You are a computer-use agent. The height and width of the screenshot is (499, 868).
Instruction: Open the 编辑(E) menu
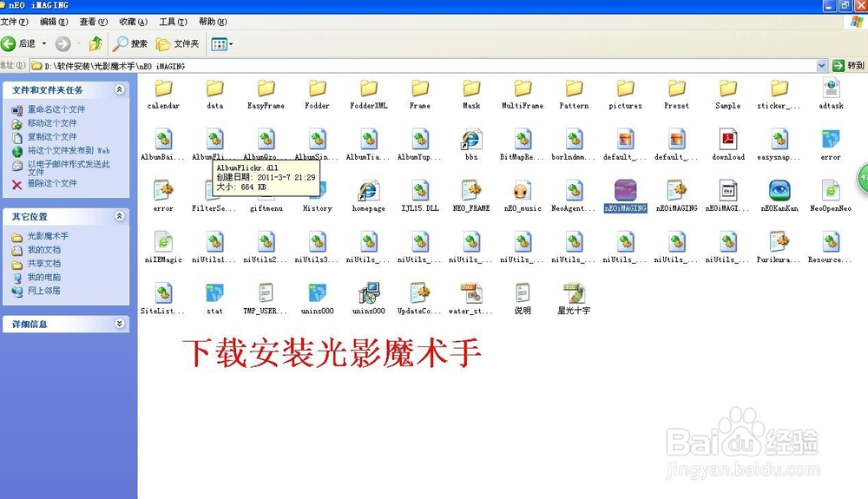point(54,22)
